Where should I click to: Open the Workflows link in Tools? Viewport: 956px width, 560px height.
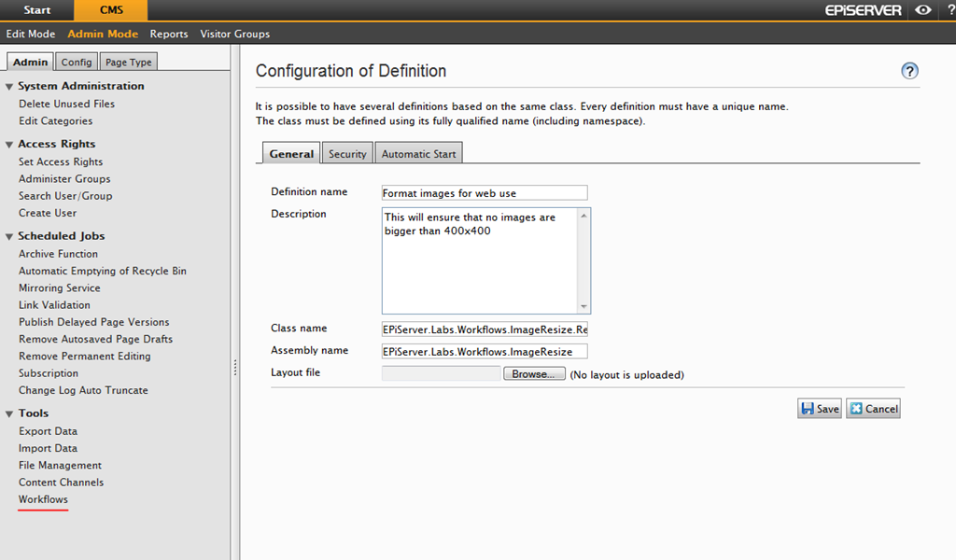43,499
